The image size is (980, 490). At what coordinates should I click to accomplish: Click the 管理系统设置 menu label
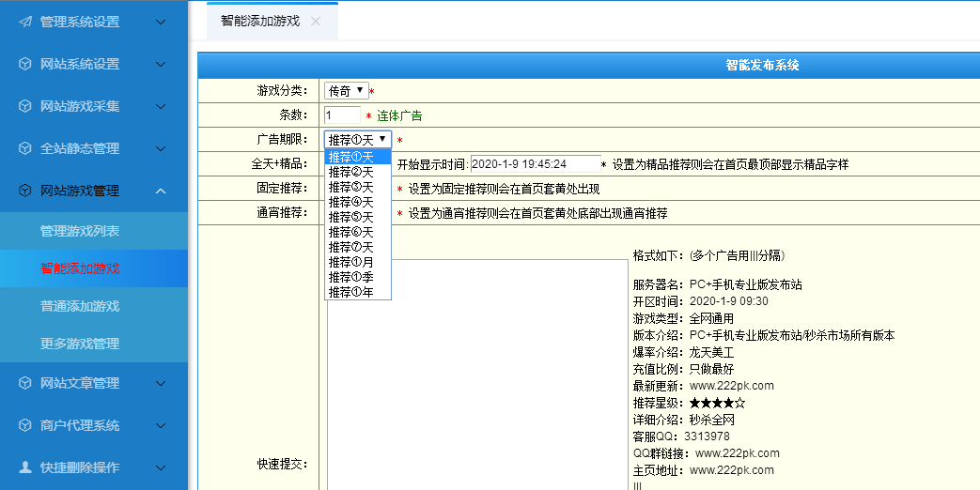80,22
